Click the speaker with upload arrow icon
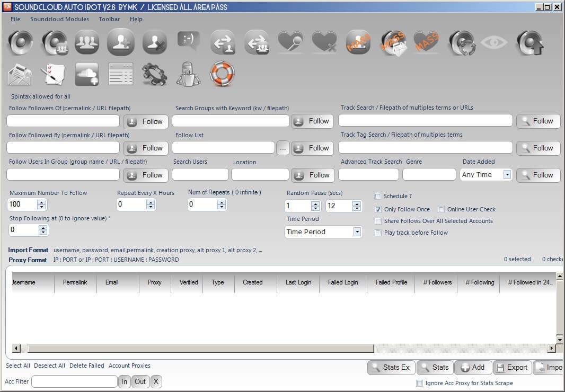This screenshot has width=565, height=392. pyautogui.click(x=529, y=43)
